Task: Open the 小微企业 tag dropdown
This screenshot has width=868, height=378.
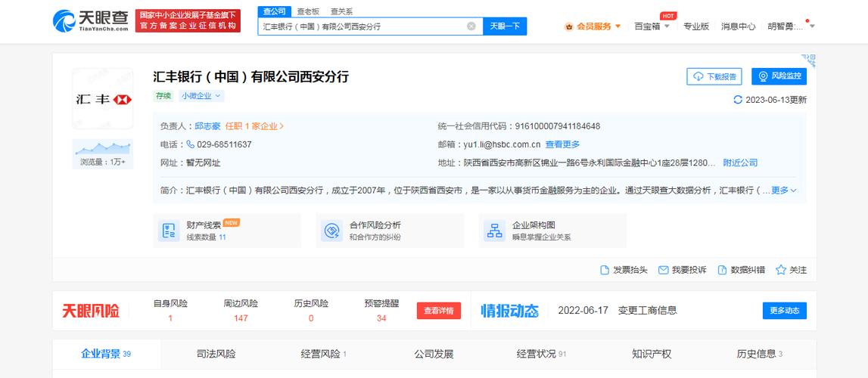Action: (201, 95)
